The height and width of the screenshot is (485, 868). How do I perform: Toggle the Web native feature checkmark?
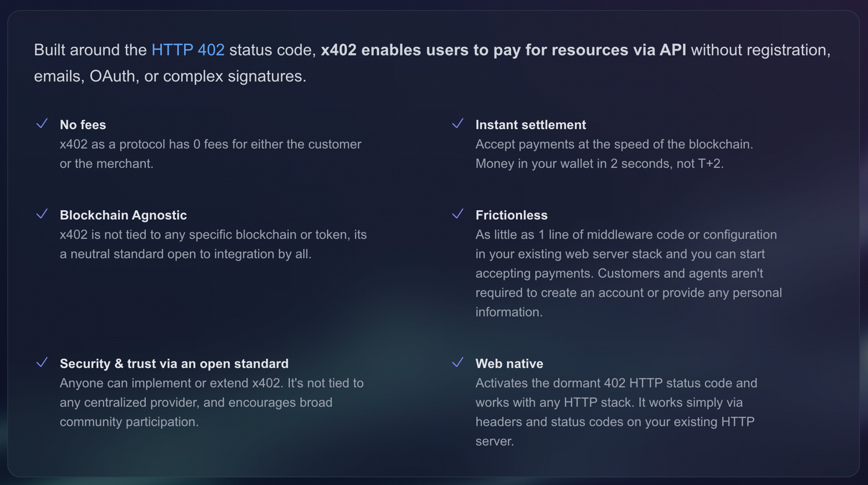[458, 362]
